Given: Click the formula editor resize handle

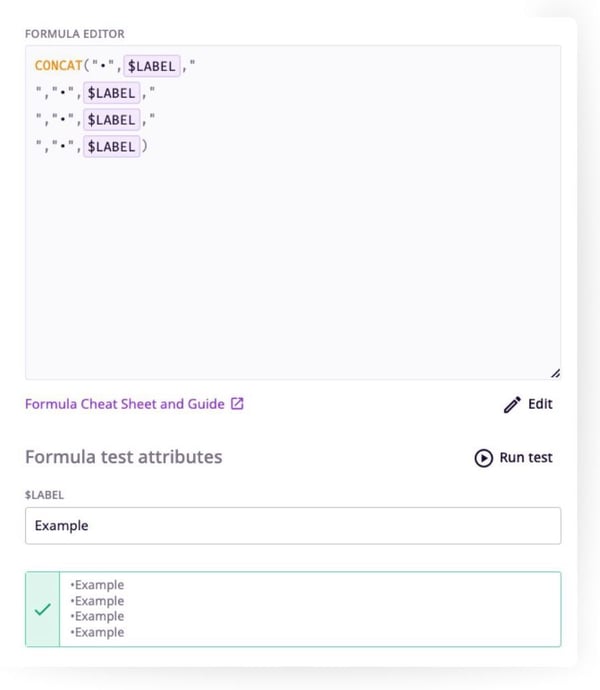Looking at the screenshot, I should click(554, 373).
